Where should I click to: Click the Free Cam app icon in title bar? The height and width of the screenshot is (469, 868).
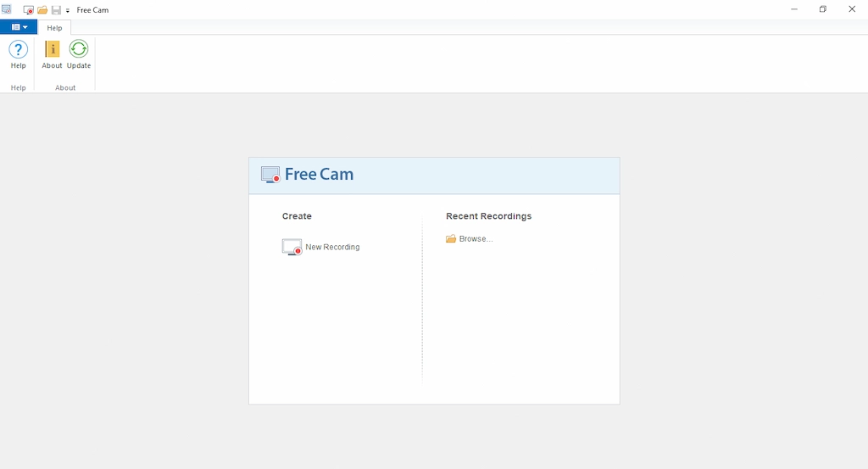7,9
